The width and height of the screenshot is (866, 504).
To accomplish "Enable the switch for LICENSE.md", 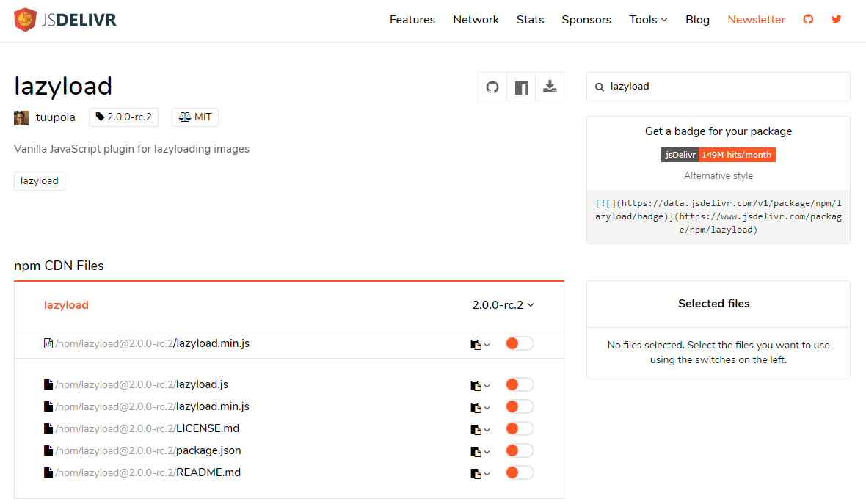I will [519, 428].
